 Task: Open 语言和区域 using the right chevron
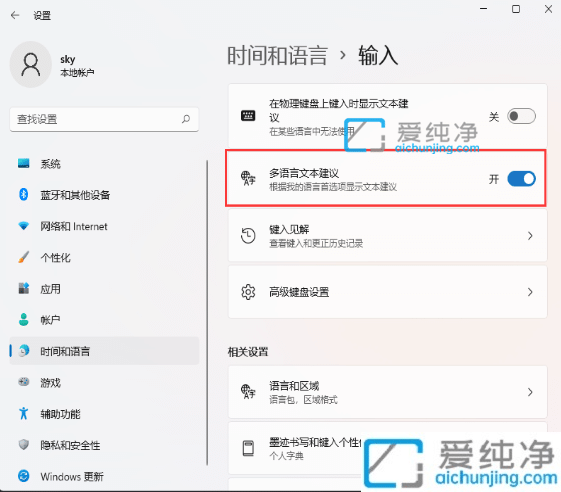(530, 392)
